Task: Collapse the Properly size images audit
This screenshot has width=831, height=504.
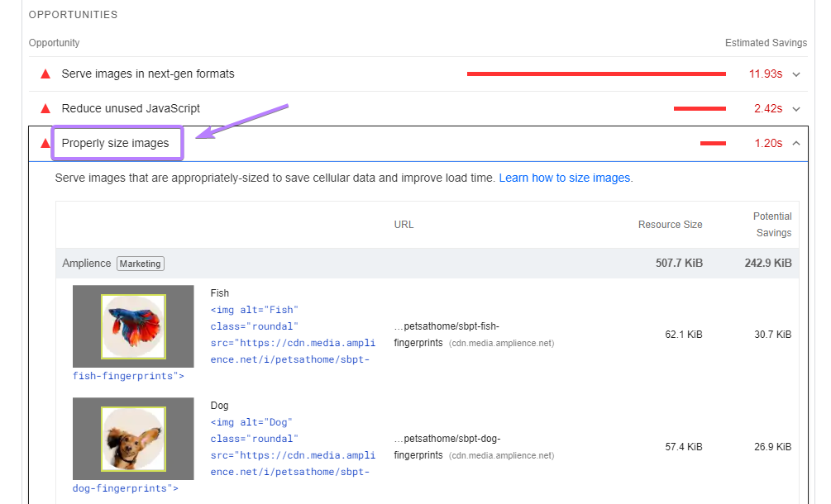Action: 795,142
